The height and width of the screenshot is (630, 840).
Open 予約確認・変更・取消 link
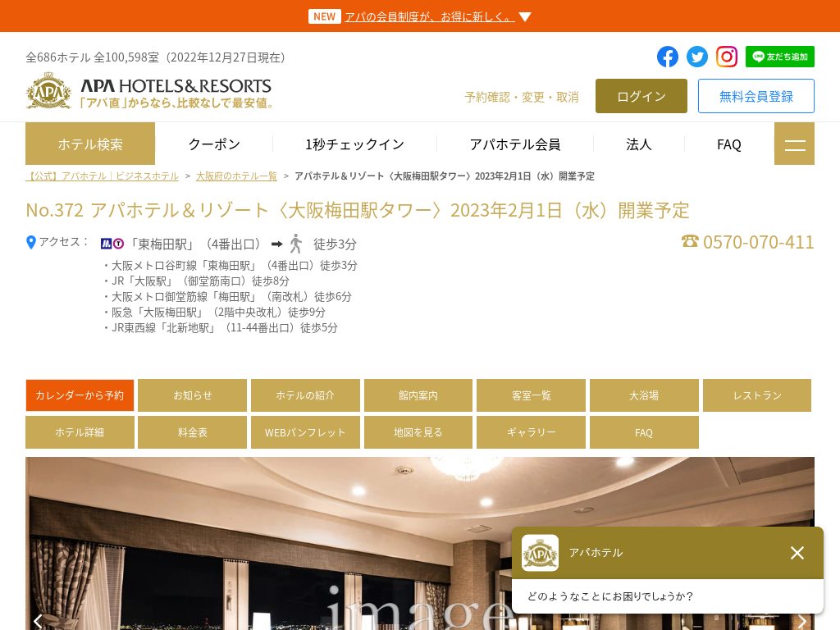coord(522,97)
